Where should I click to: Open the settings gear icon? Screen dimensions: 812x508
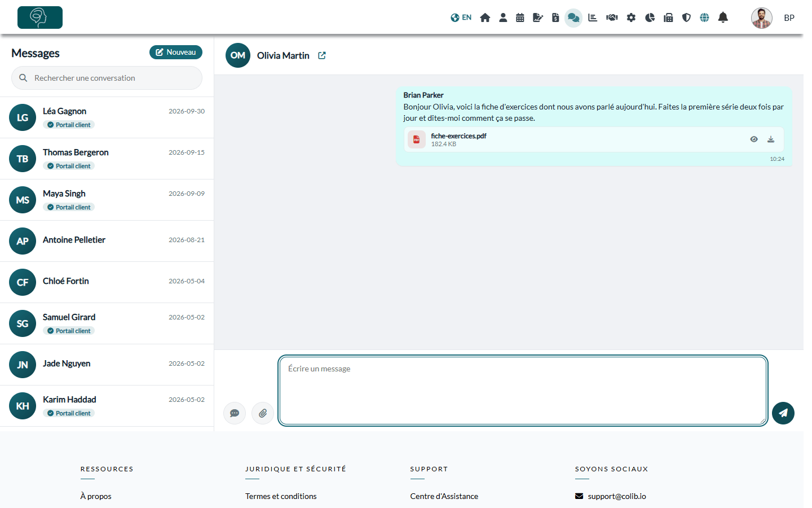coord(631,17)
